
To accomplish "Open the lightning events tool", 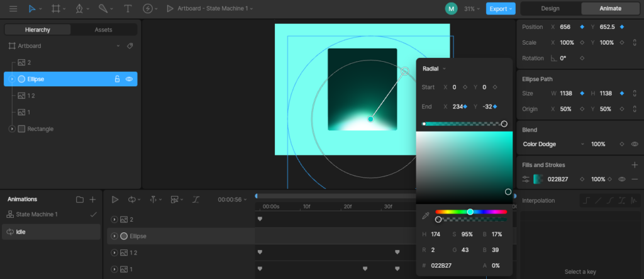I will point(148,9).
